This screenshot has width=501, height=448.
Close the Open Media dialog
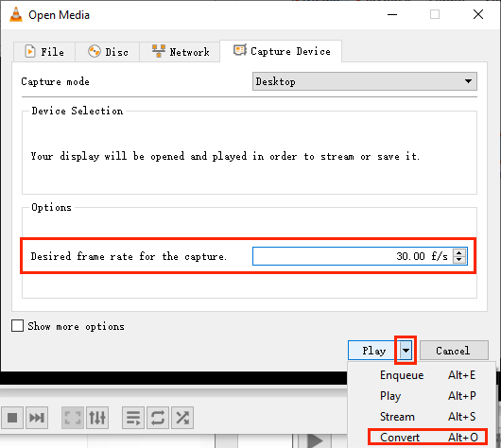(x=478, y=14)
